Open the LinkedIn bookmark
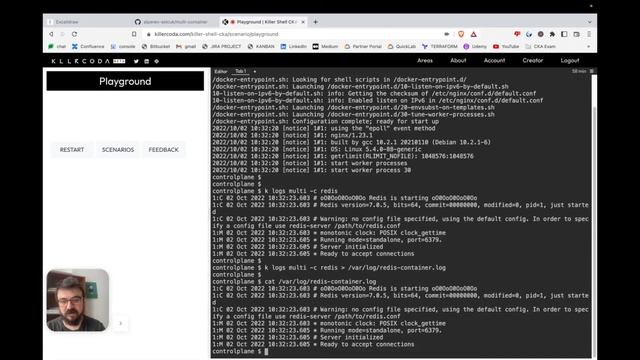Screen dimensions: 640x360 [x=293, y=47]
